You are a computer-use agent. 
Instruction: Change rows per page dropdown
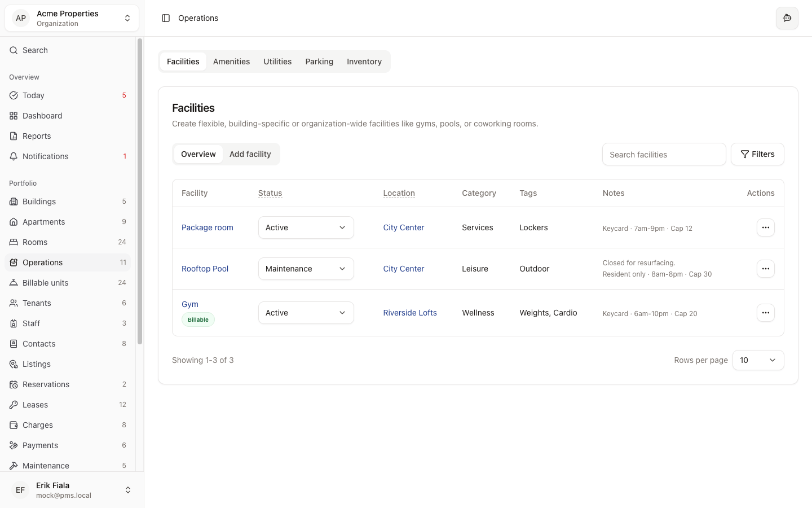pos(757,360)
